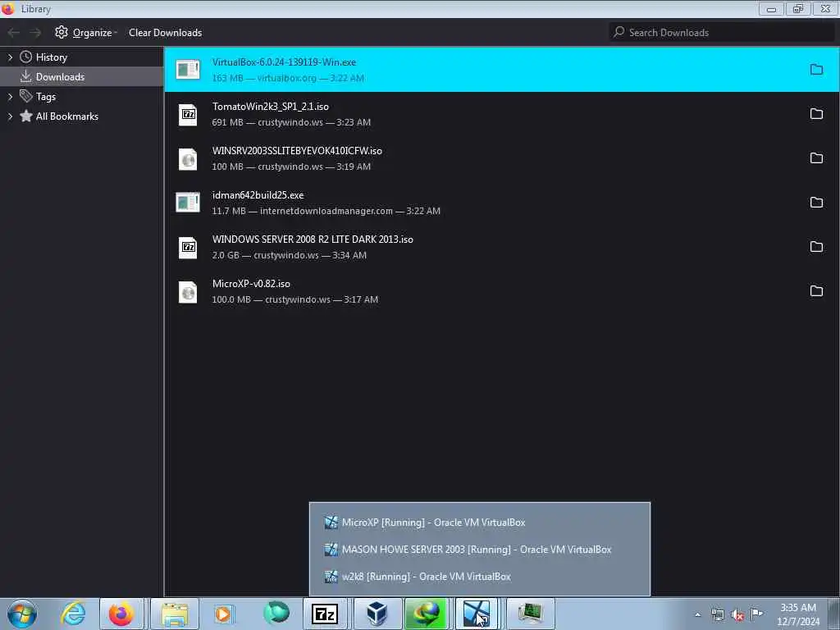Go forward with the forward arrow
Image resolution: width=840 pixels, height=630 pixels.
(35, 33)
